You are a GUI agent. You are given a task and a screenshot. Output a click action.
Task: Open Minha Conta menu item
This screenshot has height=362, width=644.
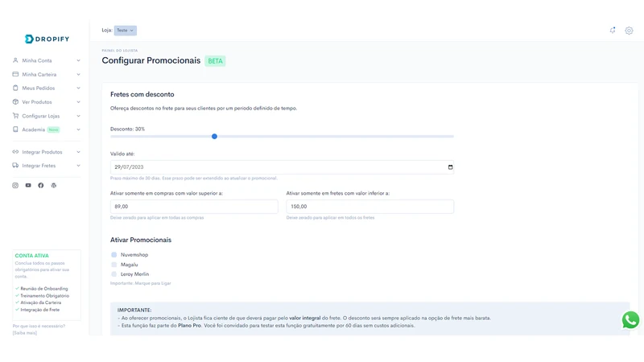click(47, 60)
